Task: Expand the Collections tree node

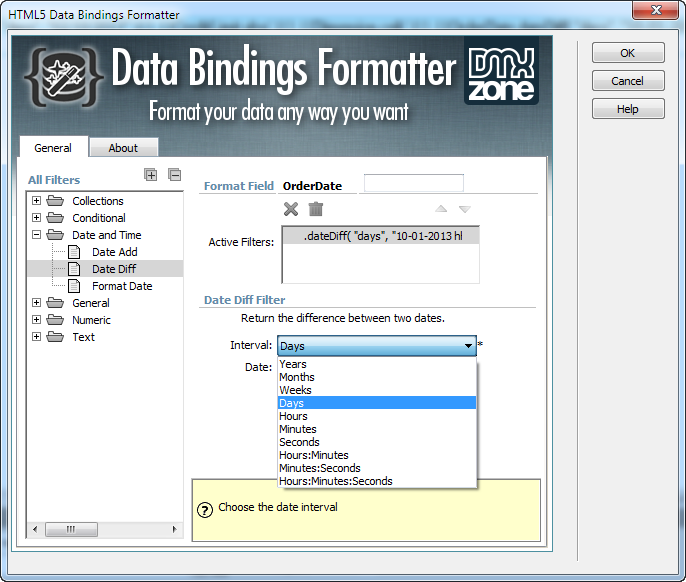Action: click(37, 201)
